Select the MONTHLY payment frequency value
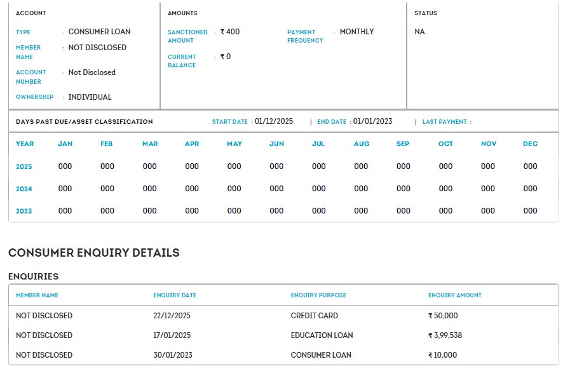Viewport: 570px width, 392px height. [356, 32]
